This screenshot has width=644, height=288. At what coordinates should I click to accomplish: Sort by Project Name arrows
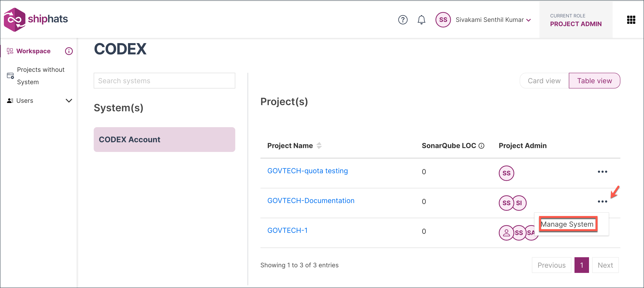coord(319,146)
